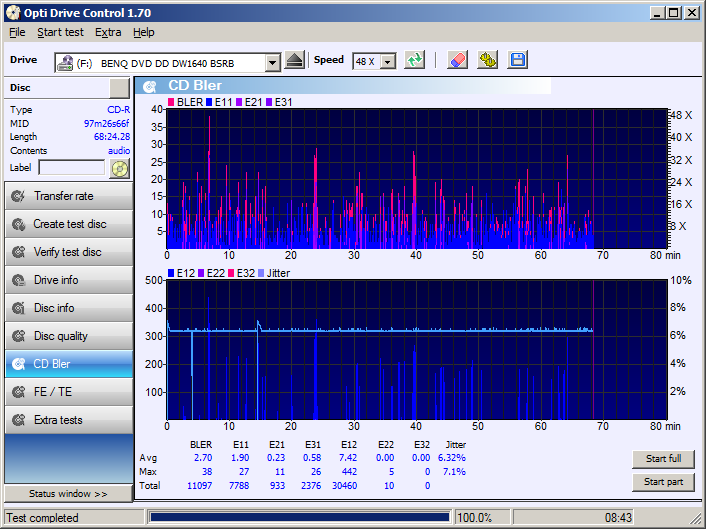Click the E31 total value 2376
This screenshot has height=529, width=706.
(311, 485)
